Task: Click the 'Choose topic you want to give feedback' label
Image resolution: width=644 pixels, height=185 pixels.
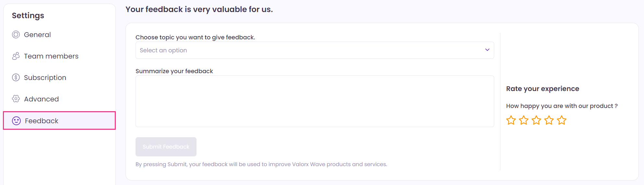Action: pos(195,37)
